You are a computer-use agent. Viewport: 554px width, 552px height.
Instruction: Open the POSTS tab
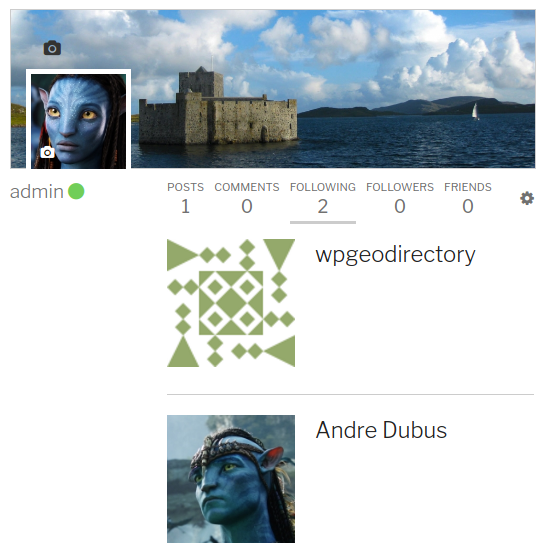pos(185,187)
